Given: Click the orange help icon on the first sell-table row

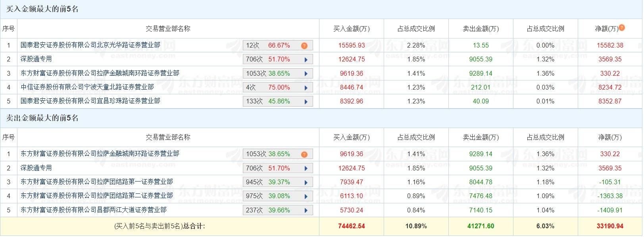Looking at the screenshot, I should pos(304,154).
